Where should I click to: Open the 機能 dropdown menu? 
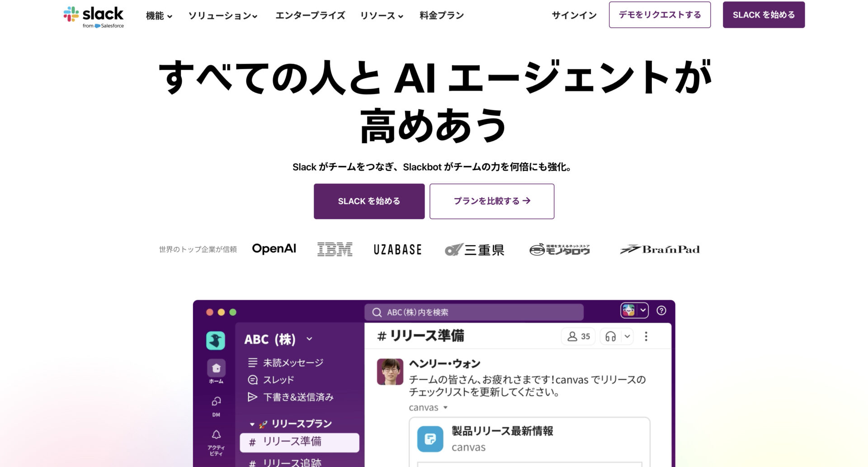pos(159,16)
